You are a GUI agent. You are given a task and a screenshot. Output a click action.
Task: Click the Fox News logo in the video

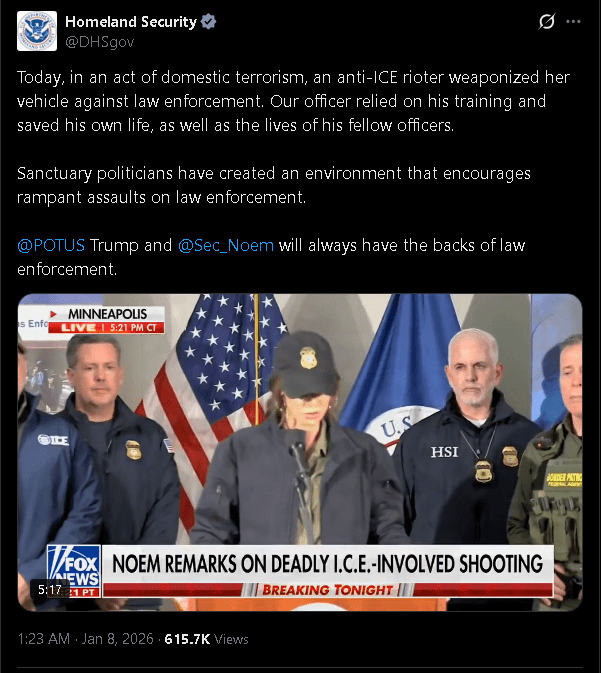tap(74, 571)
